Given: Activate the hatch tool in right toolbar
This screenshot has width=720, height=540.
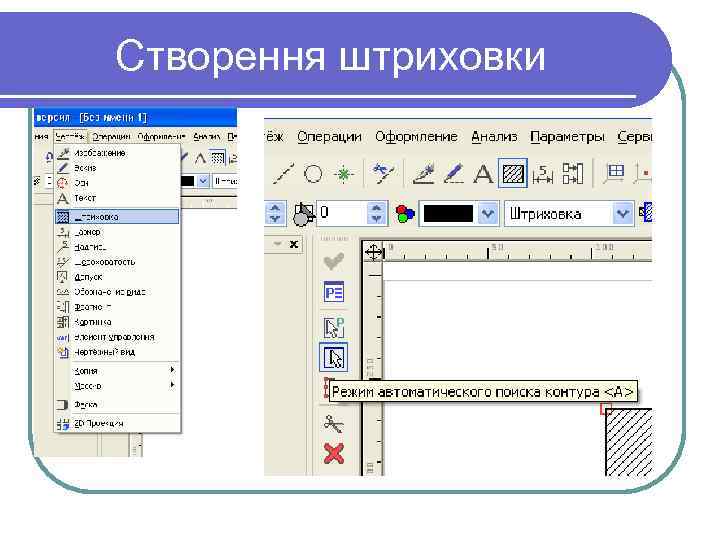Looking at the screenshot, I should tap(513, 174).
